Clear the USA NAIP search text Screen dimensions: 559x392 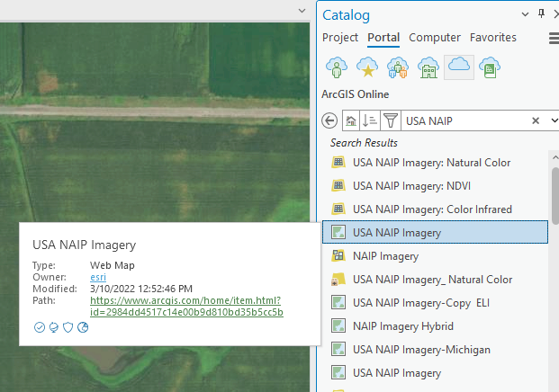coord(536,120)
